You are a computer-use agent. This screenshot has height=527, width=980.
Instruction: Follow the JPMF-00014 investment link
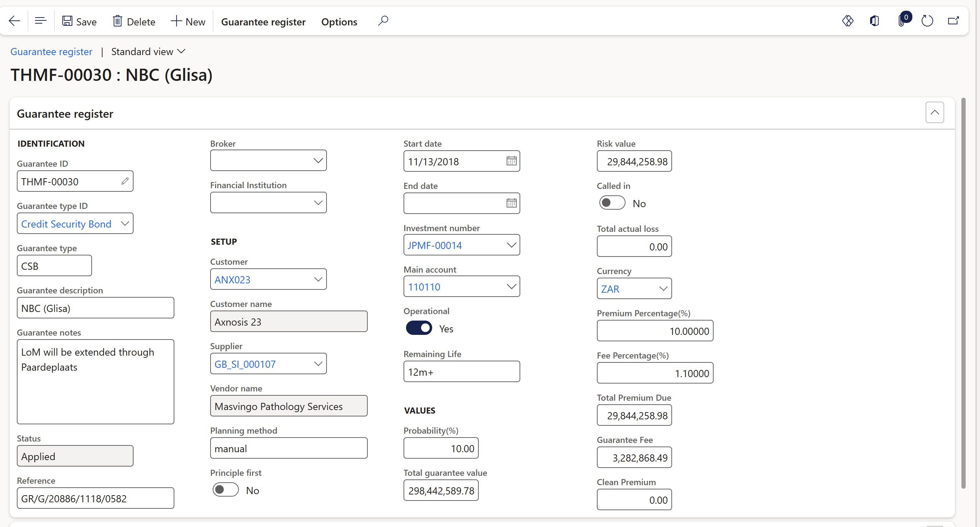[434, 246]
